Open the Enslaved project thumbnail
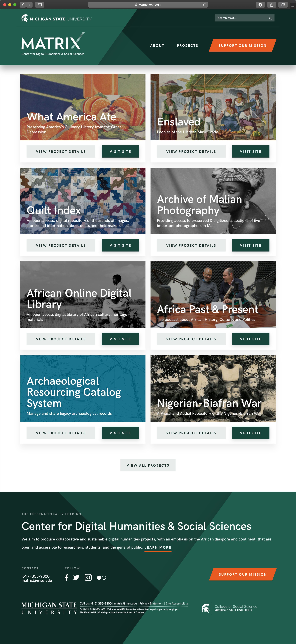Image resolution: width=296 pixels, height=644 pixels. coord(213,107)
